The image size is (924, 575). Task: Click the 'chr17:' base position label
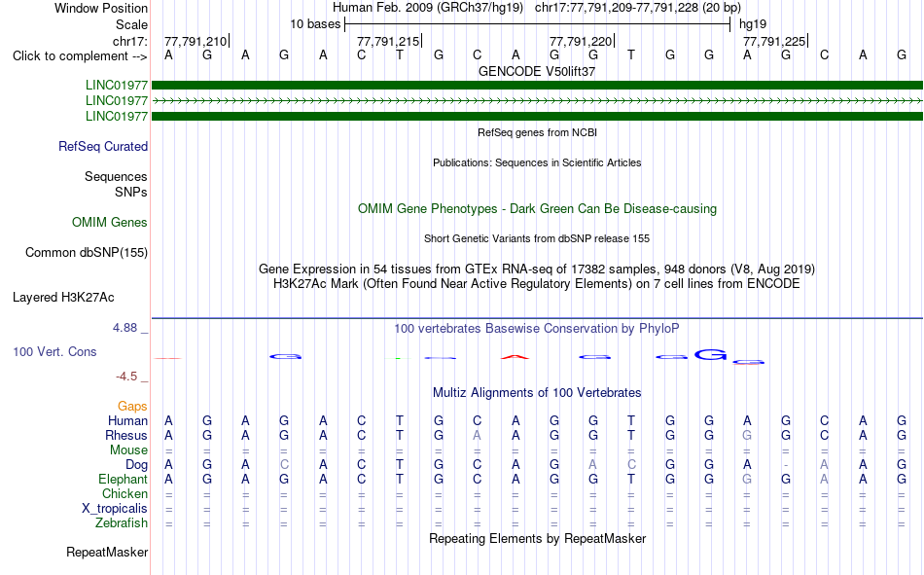[x=130, y=41]
